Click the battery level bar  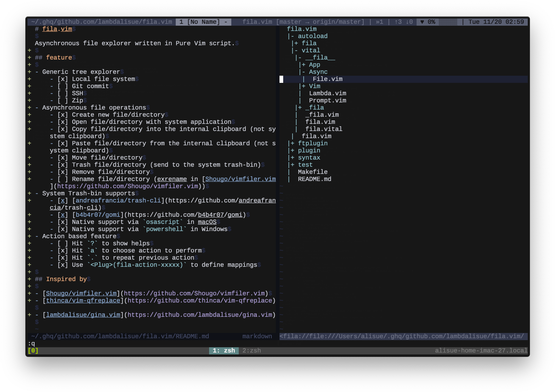[448, 22]
